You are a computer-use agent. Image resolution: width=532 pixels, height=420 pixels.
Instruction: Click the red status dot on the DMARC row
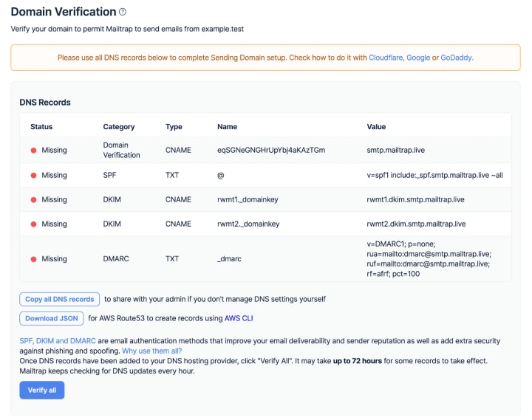coord(33,259)
